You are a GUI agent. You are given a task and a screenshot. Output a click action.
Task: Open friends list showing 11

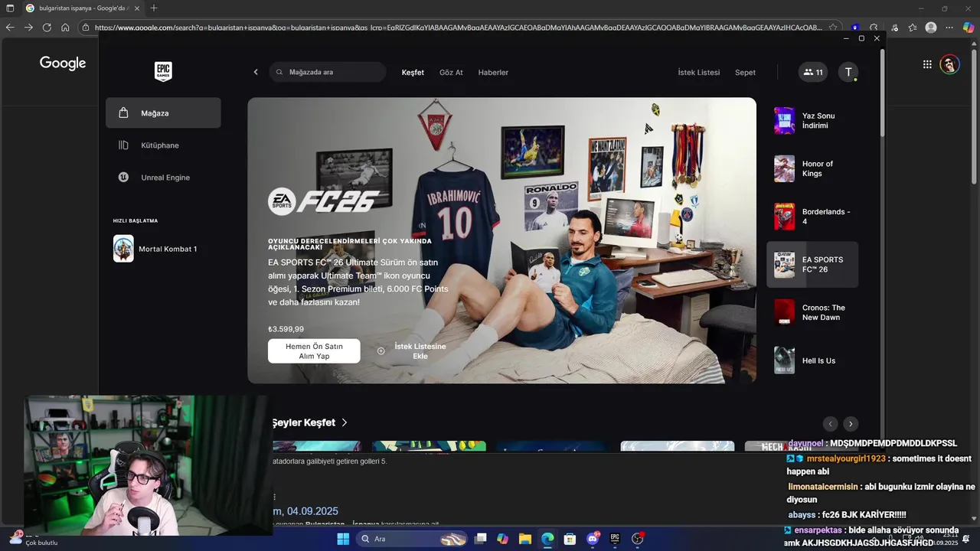(x=812, y=72)
